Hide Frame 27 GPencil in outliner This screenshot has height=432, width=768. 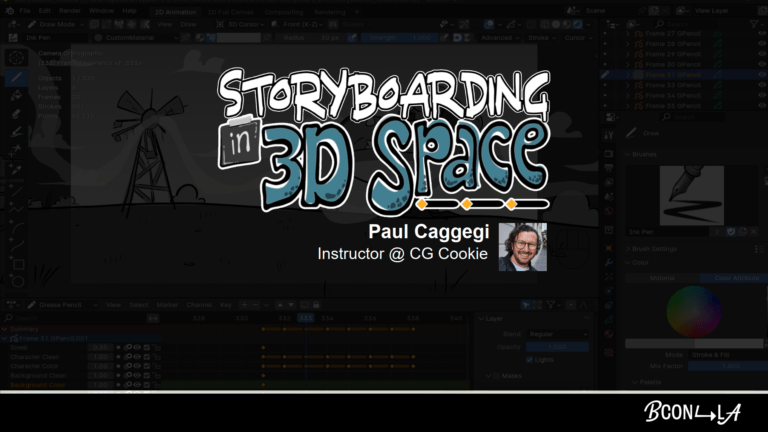pos(762,34)
